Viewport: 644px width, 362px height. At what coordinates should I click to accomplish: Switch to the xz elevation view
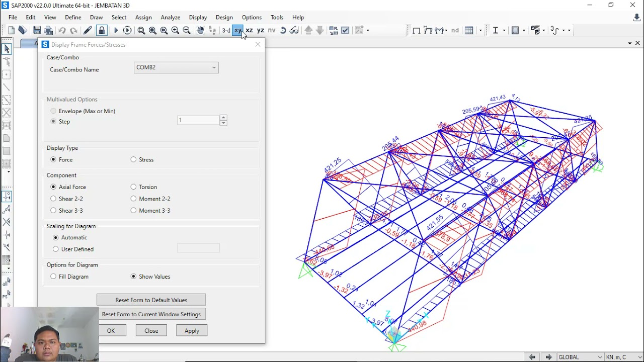249,30
